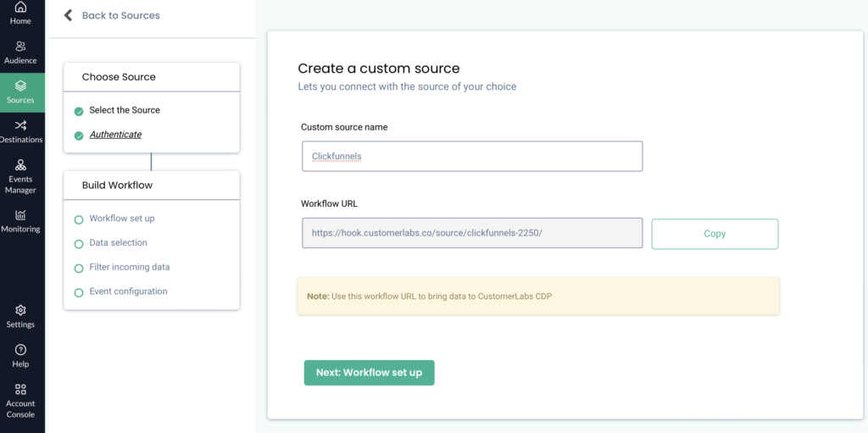The image size is (868, 433).
Task: Click the Custom source name label
Action: pos(344,127)
